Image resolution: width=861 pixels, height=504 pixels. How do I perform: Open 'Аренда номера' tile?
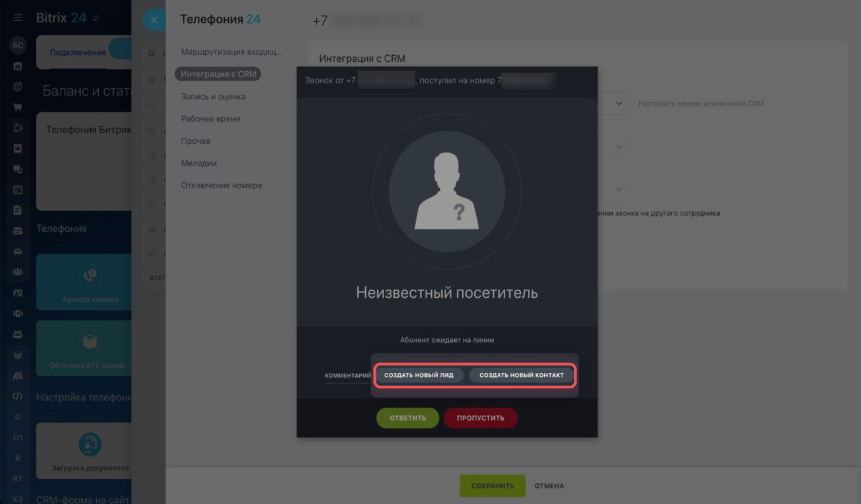[x=84, y=282]
